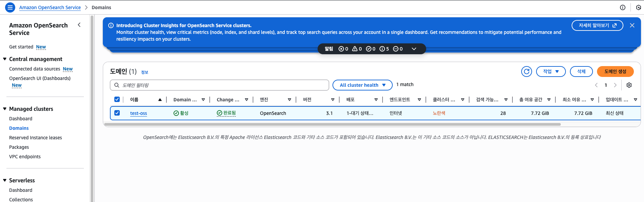Click the 도메인 생성 button
This screenshot has width=644, height=202.
[615, 72]
